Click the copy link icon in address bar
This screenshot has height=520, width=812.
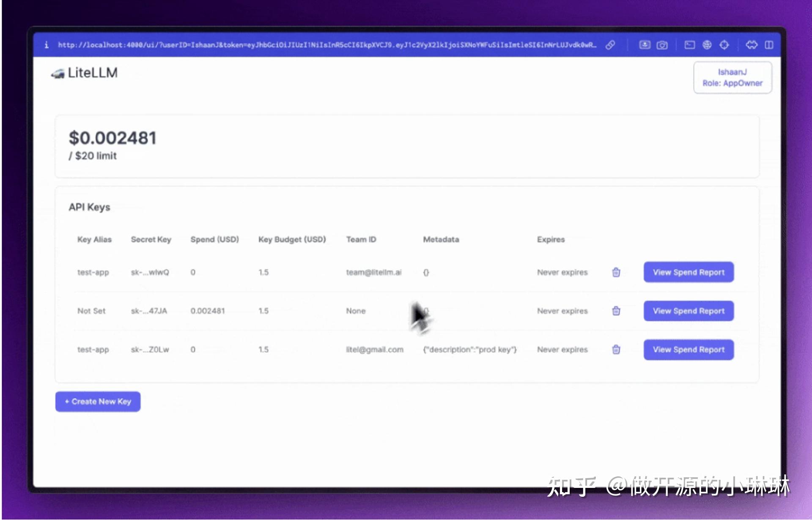[x=610, y=45]
